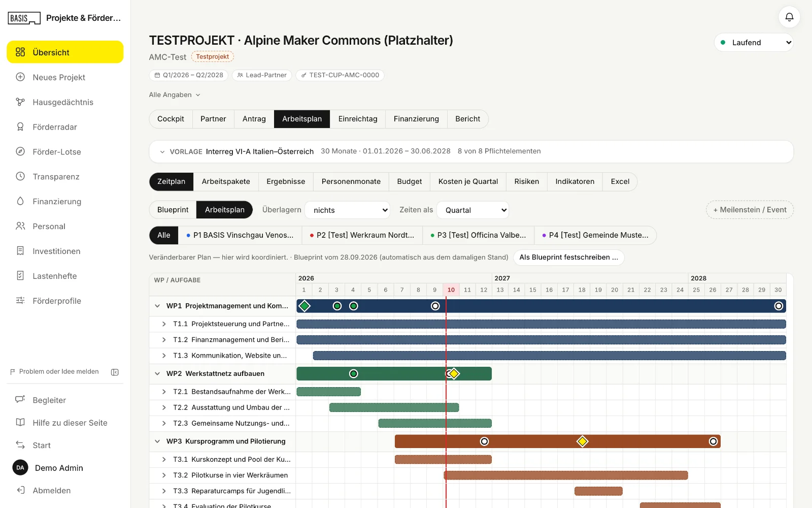Filter by partner P4 Gemeinde Muste...
The image size is (812, 508).
595,235
